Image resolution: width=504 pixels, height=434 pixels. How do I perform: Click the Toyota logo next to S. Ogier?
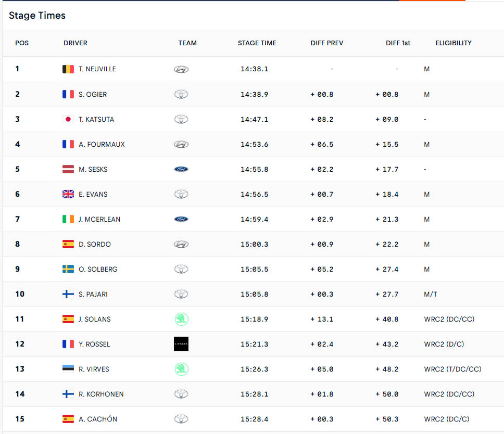pyautogui.click(x=181, y=94)
